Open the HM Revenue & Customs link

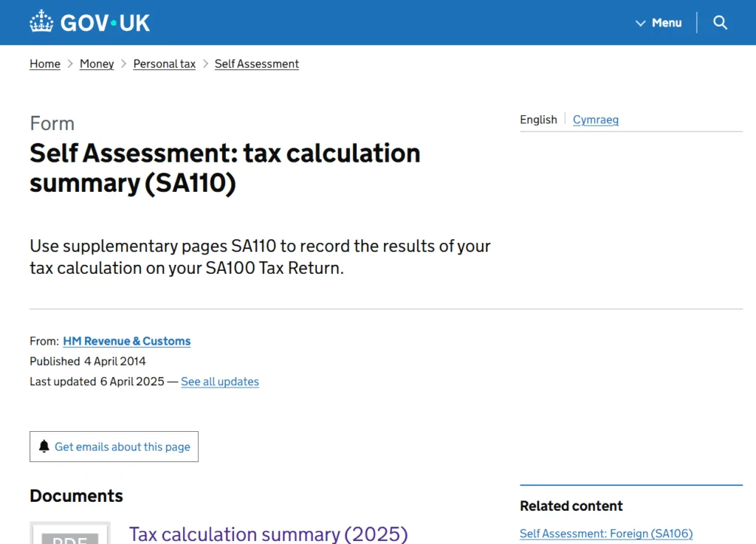point(127,341)
